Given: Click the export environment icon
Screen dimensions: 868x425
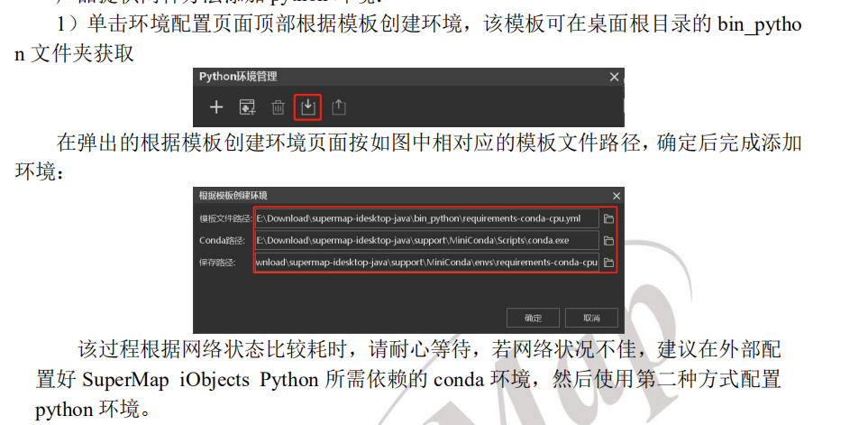Looking at the screenshot, I should click(x=338, y=107).
